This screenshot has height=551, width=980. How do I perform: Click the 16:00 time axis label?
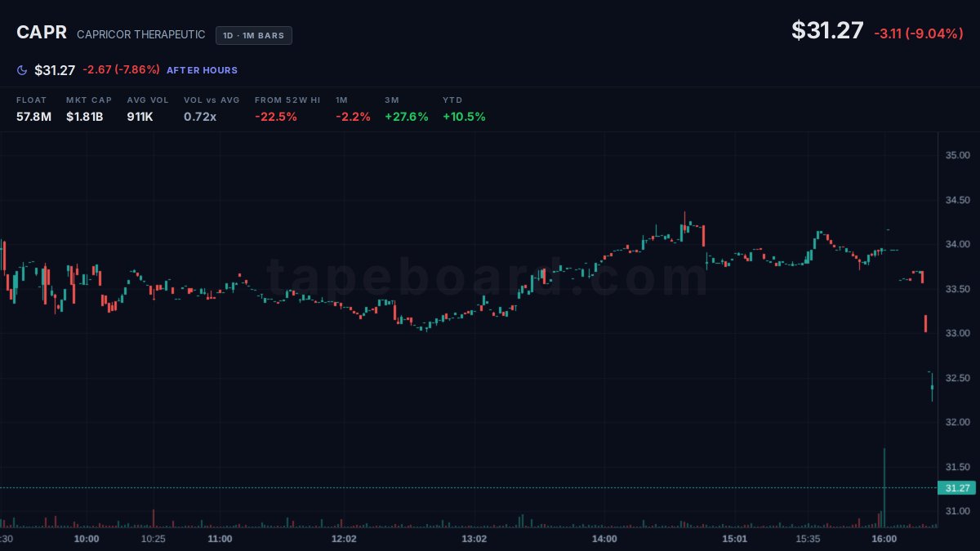click(x=884, y=539)
